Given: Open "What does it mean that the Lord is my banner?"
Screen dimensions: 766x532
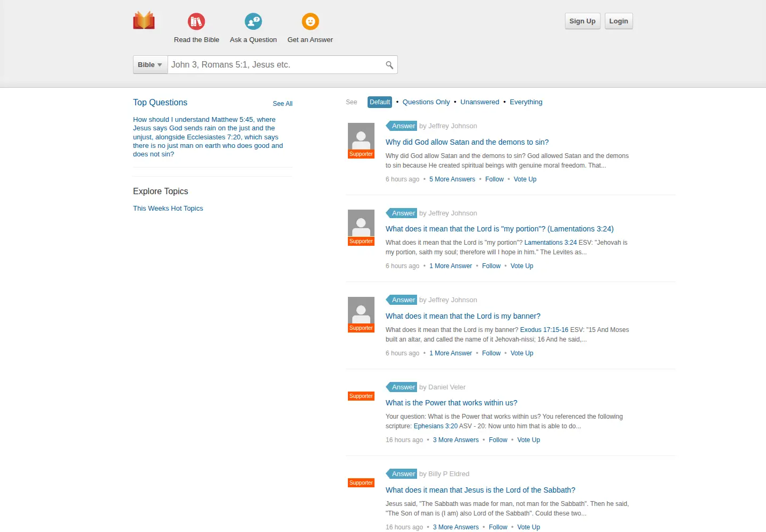Looking at the screenshot, I should (x=463, y=316).
